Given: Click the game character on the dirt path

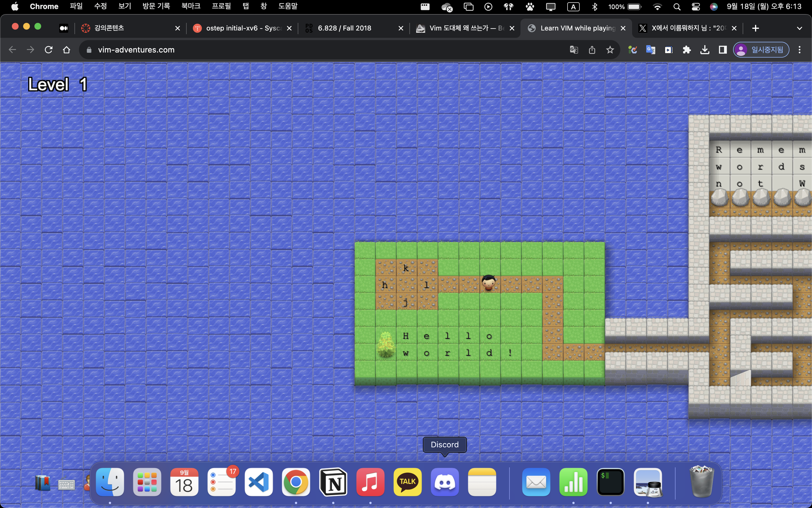Looking at the screenshot, I should tap(489, 283).
